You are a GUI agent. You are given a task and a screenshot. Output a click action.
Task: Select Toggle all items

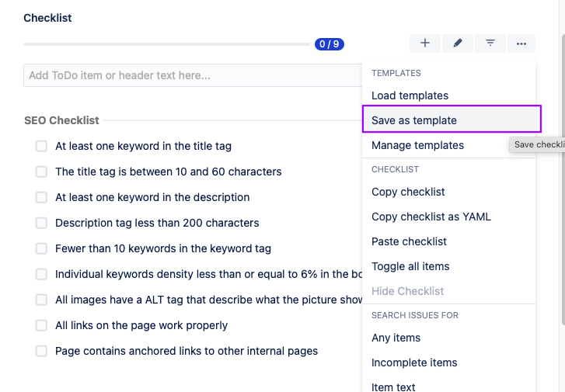(x=410, y=266)
